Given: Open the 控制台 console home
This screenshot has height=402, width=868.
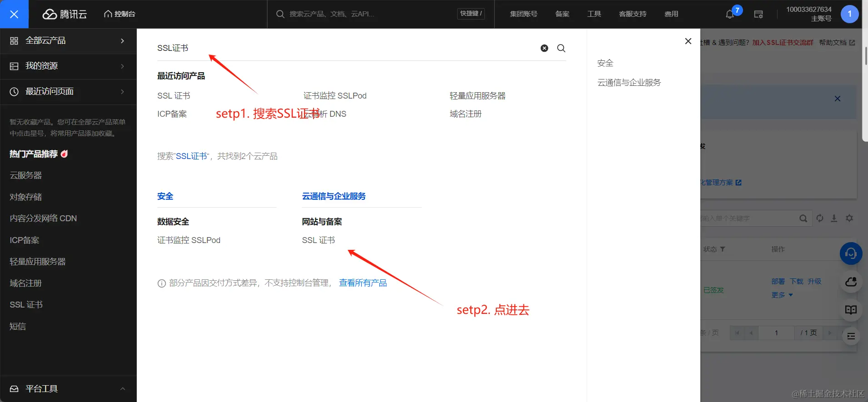Looking at the screenshot, I should 120,14.
